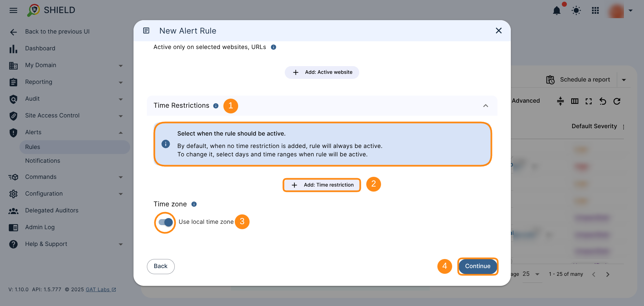The height and width of the screenshot is (306, 644).
Task: Open the hamburger menu icon
Action: pos(13,10)
